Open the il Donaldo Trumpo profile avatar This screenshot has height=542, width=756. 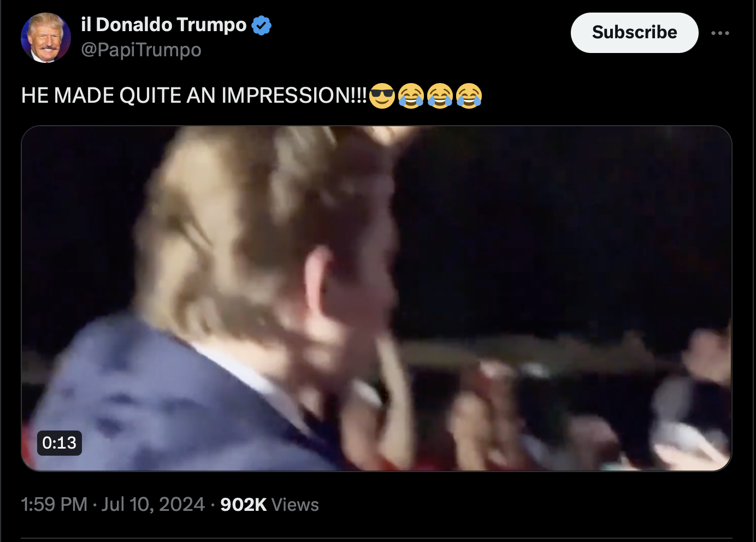tap(46, 38)
